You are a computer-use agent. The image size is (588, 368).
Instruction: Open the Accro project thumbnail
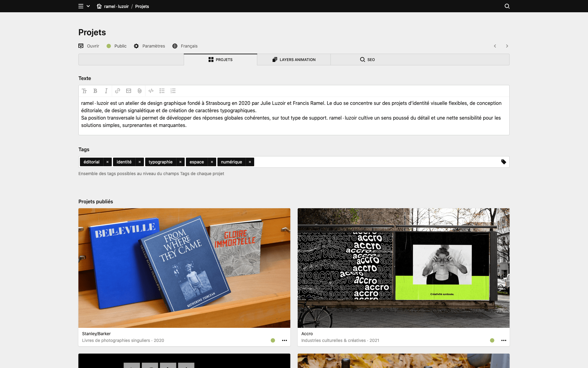click(404, 268)
